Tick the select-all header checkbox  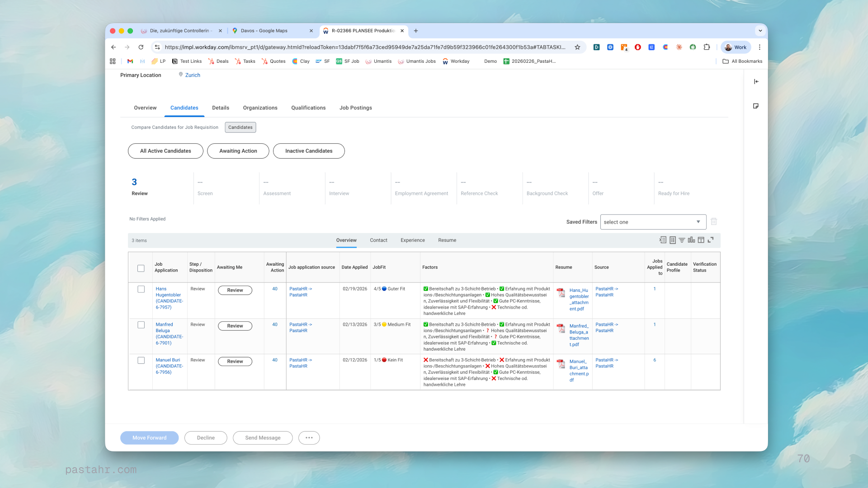click(x=141, y=268)
